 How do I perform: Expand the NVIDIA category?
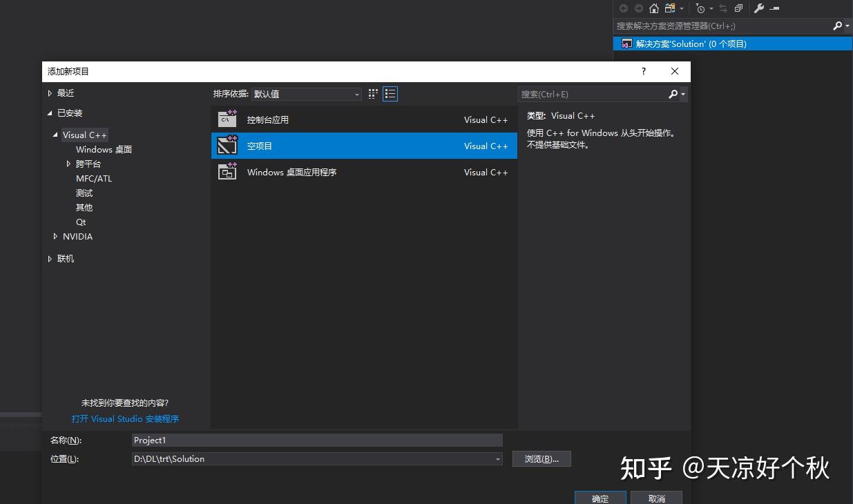[77, 236]
